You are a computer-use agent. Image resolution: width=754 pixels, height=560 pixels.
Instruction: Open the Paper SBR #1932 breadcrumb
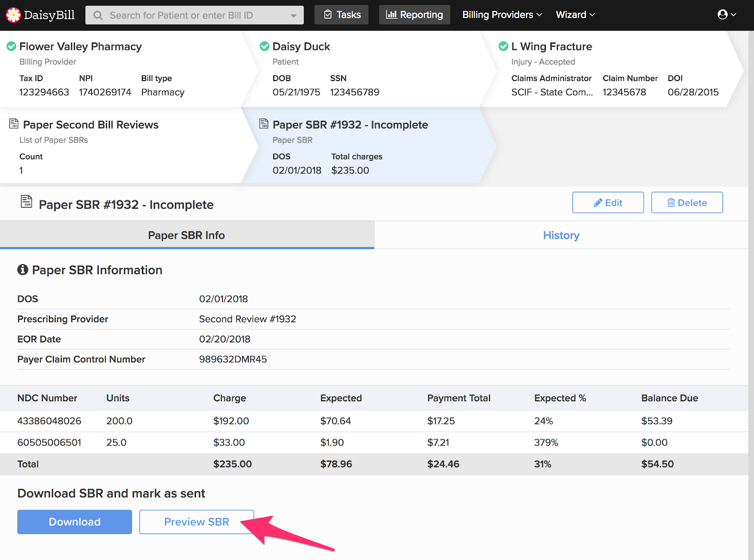(x=350, y=124)
